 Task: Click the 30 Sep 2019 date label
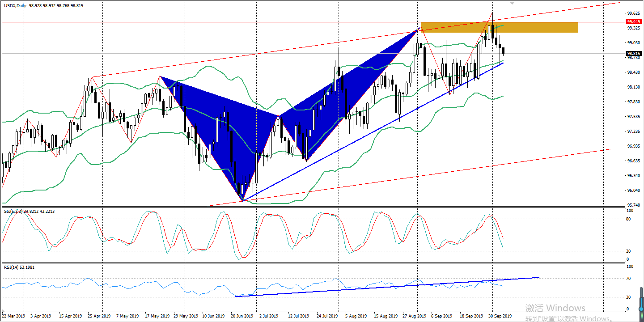point(500,316)
